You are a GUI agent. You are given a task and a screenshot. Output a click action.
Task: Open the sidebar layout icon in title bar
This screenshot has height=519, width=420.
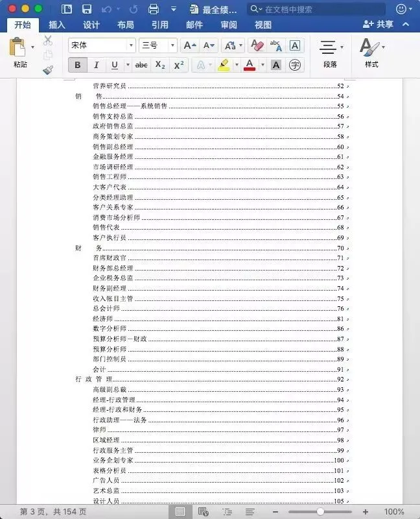click(67, 9)
